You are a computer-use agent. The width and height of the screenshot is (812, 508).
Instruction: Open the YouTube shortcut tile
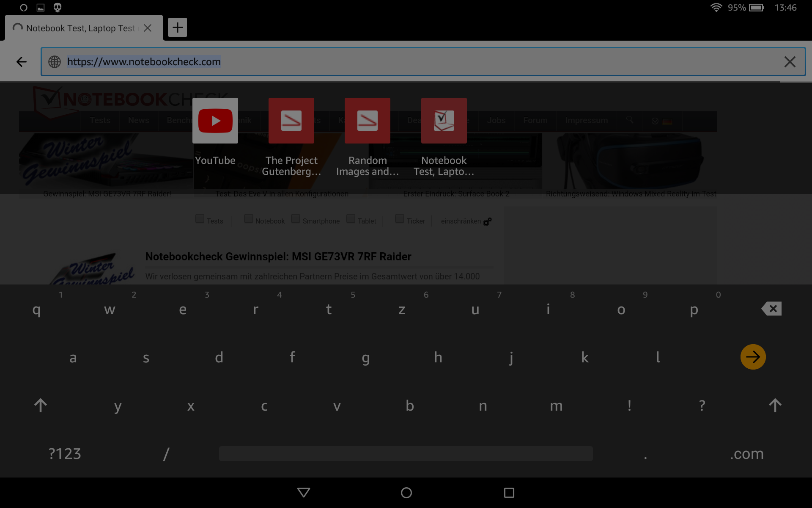point(215,121)
